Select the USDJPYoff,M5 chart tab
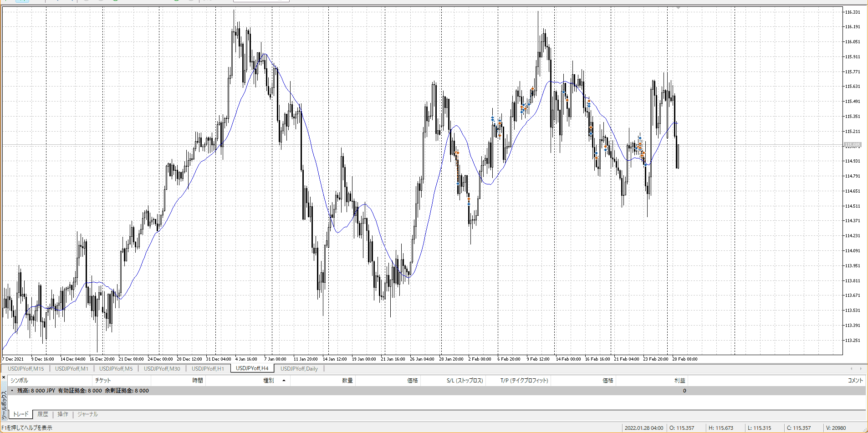 pyautogui.click(x=116, y=369)
